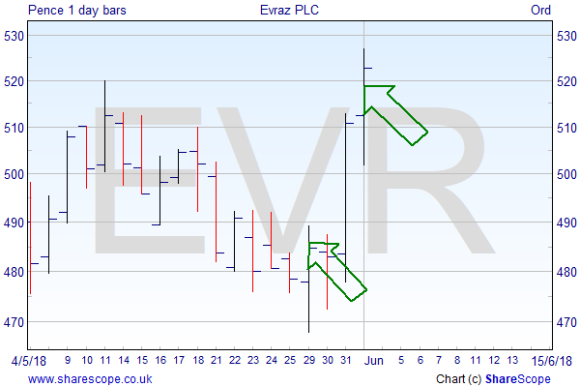This screenshot has height=387, width=580.
Task: Select the 'Pence 1 day bars' label
Action: pyautogui.click(x=77, y=10)
